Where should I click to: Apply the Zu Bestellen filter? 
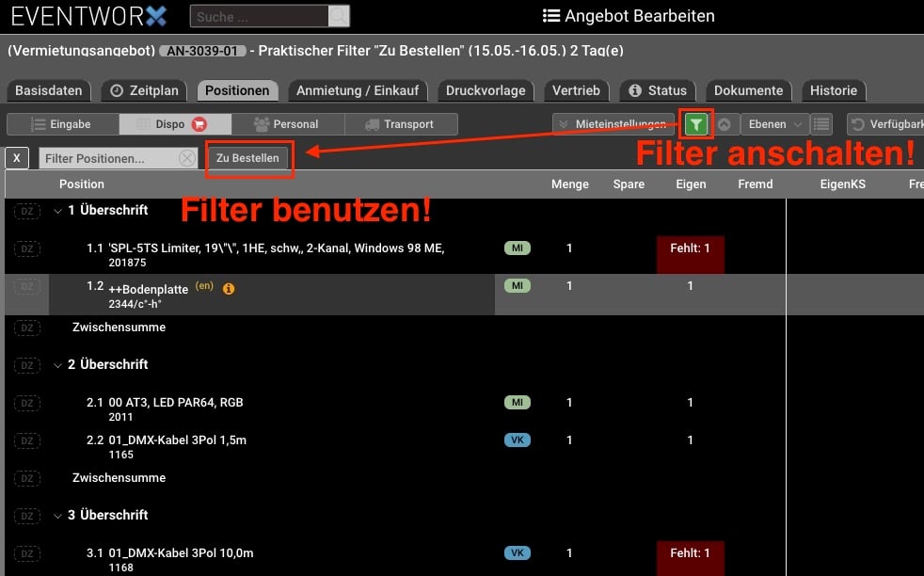[247, 158]
